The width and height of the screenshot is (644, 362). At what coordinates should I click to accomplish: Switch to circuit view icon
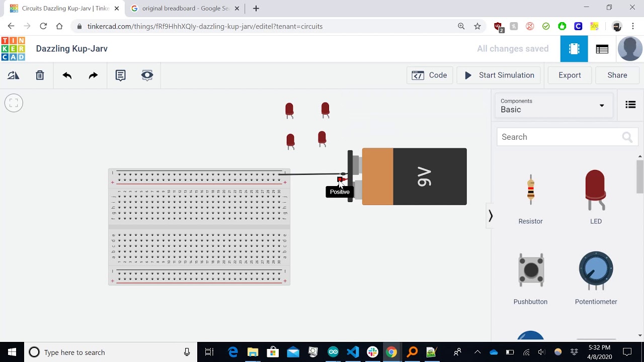[x=574, y=49]
